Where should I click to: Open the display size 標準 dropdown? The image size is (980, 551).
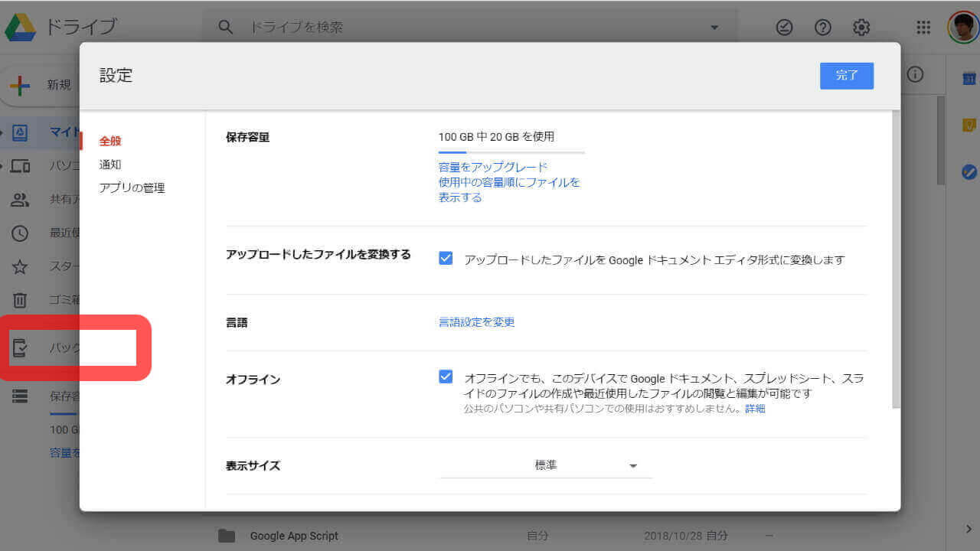pyautogui.click(x=546, y=465)
